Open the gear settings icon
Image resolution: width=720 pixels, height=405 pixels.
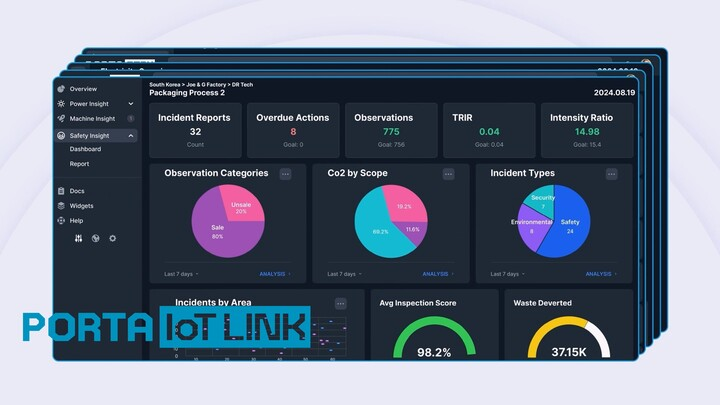pyautogui.click(x=112, y=238)
